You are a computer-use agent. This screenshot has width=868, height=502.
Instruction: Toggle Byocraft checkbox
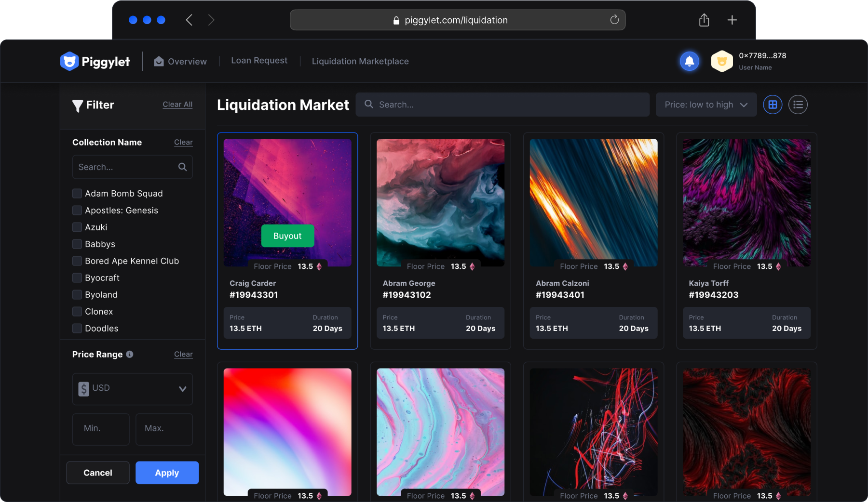pos(77,278)
